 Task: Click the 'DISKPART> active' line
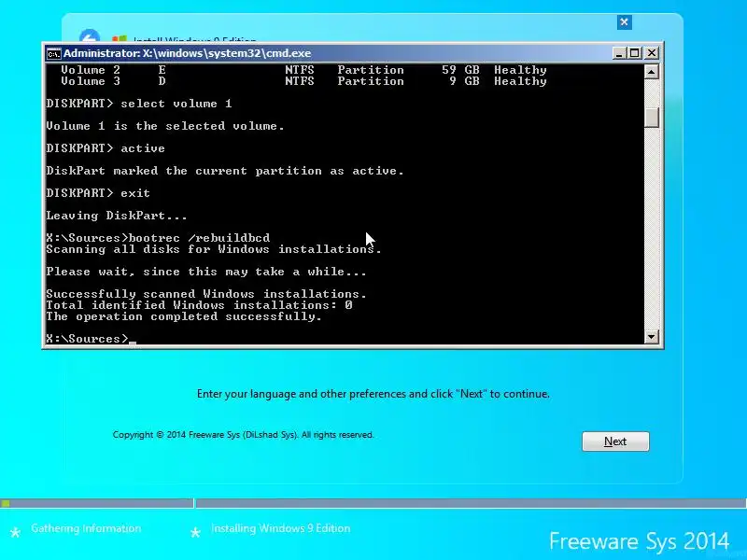106,148
